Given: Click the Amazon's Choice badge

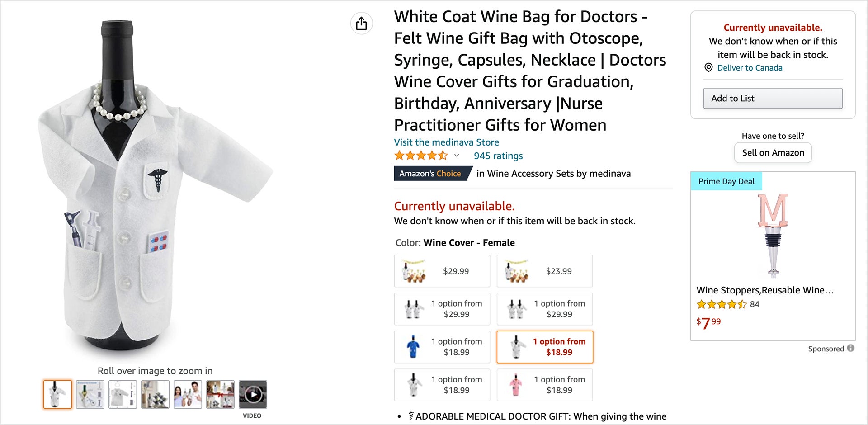Looking at the screenshot, I should pyautogui.click(x=430, y=173).
